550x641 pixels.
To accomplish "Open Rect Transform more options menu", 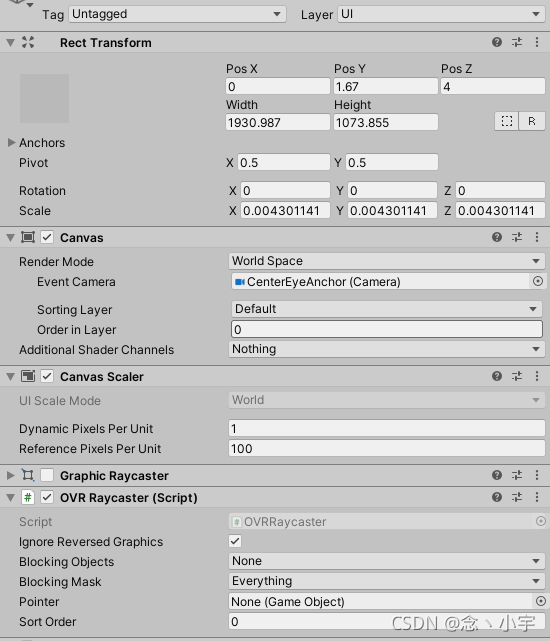I will 537,42.
